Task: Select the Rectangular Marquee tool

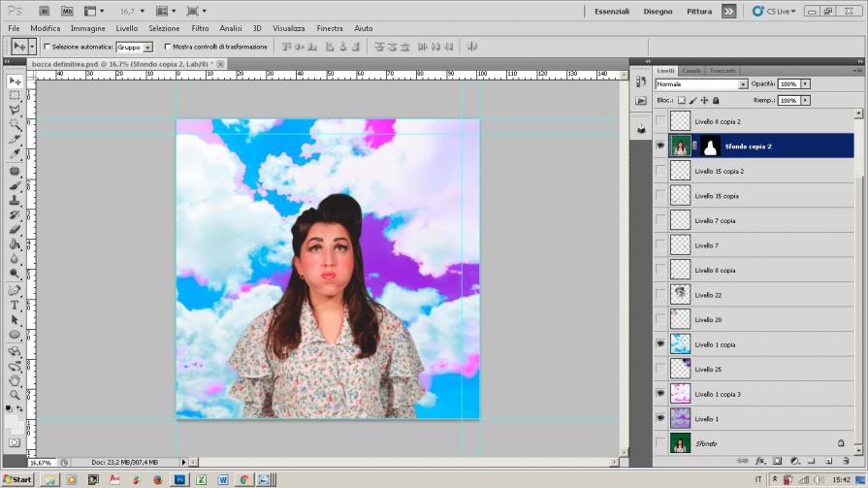Action: click(15, 96)
